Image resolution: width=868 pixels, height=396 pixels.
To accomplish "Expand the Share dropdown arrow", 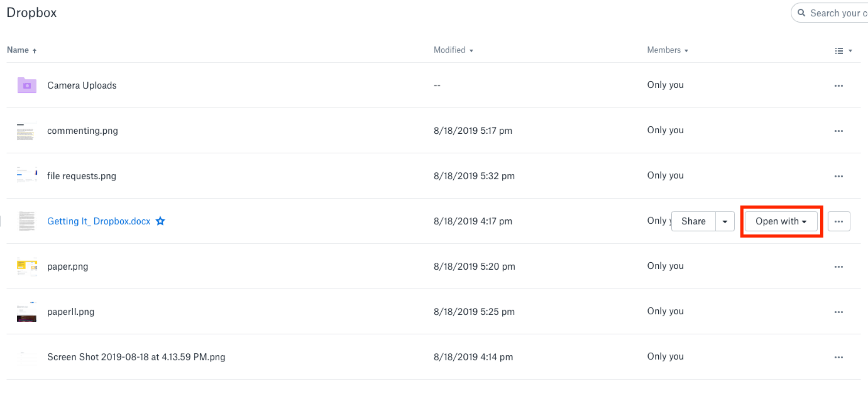I will pos(725,221).
